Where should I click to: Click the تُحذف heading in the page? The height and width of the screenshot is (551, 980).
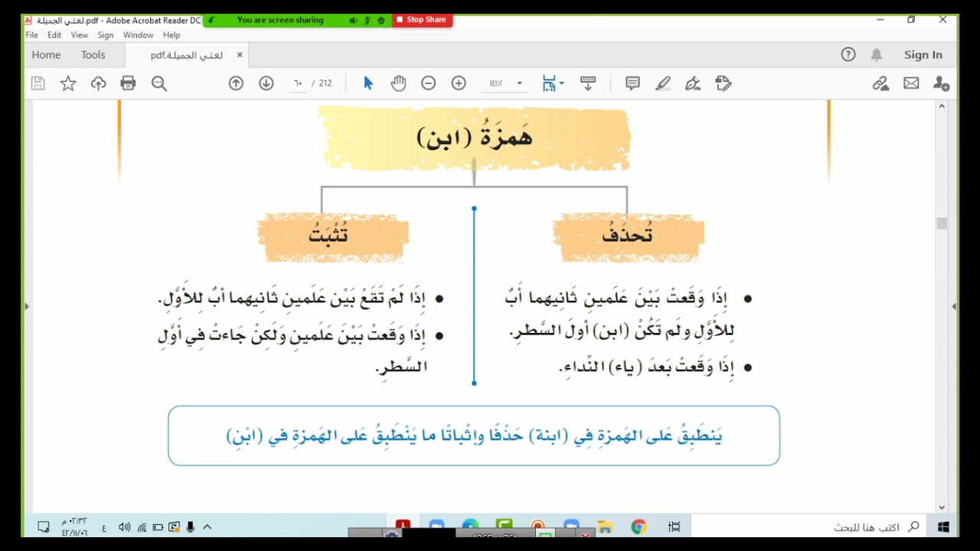tap(628, 234)
